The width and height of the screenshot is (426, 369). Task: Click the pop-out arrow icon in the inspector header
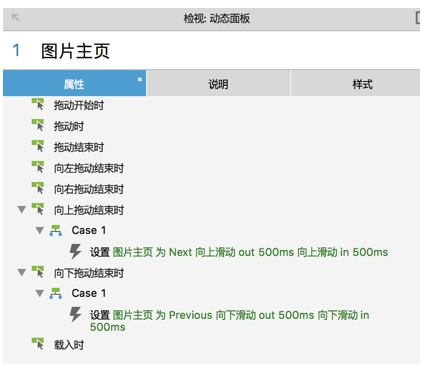click(x=15, y=17)
